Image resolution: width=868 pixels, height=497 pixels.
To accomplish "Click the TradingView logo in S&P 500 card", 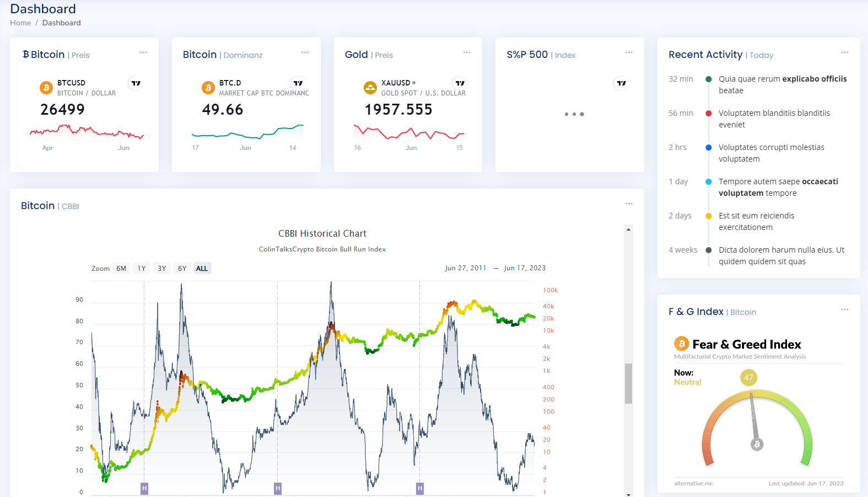I will 621,83.
